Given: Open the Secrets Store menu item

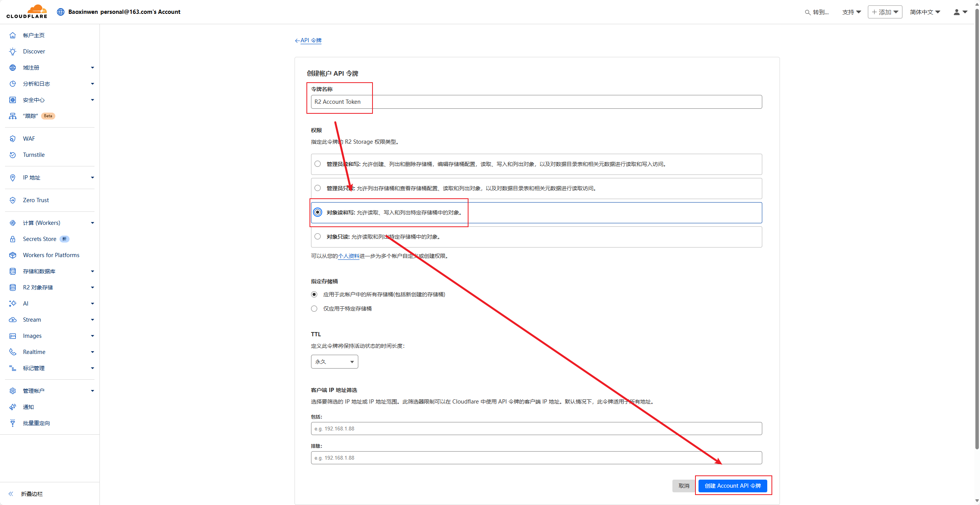Looking at the screenshot, I should pos(40,239).
